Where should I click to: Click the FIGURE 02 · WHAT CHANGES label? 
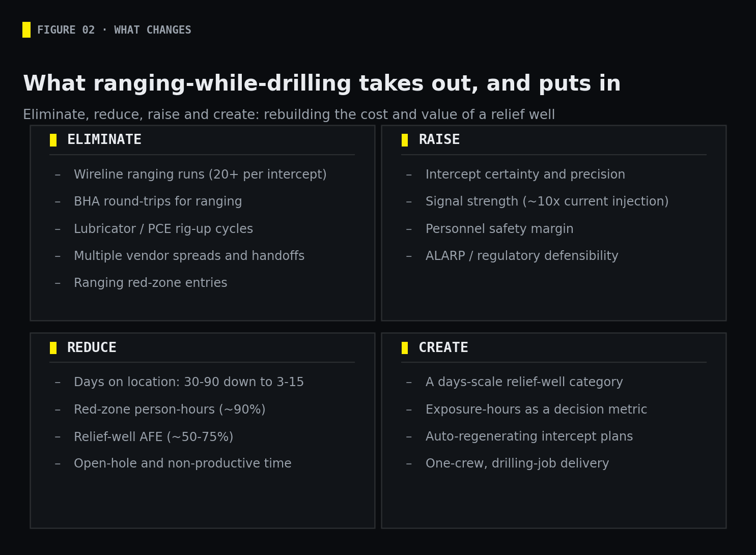(114, 30)
